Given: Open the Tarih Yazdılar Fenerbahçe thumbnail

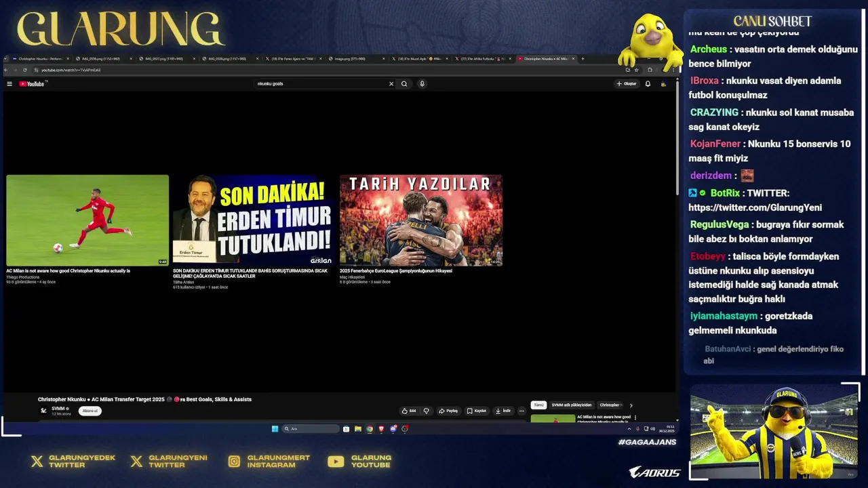Looking at the screenshot, I should point(421,220).
